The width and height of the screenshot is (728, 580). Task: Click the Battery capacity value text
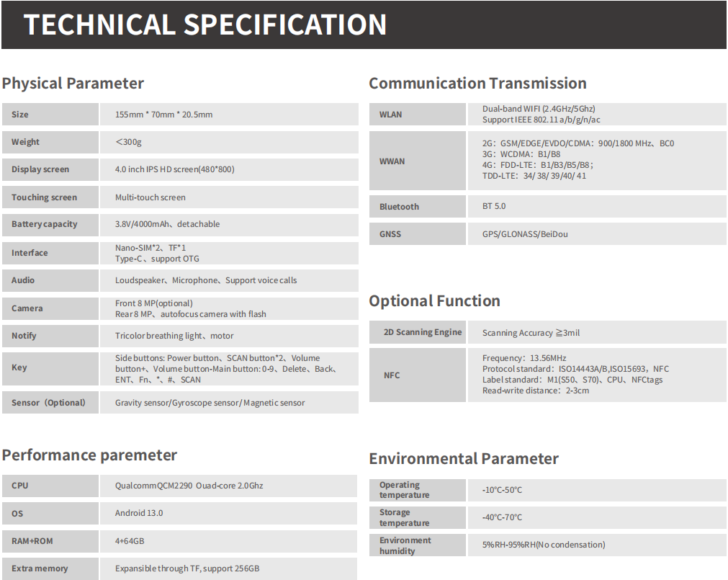(x=167, y=224)
